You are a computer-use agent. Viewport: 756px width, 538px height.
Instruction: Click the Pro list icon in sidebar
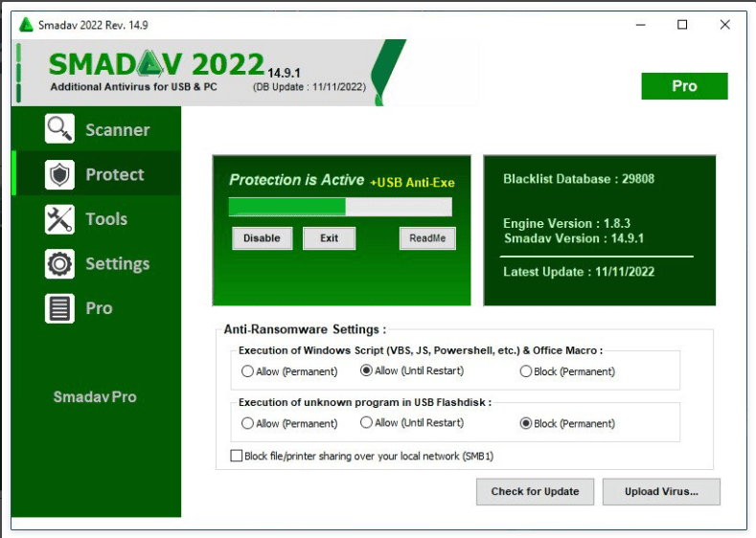[59, 308]
